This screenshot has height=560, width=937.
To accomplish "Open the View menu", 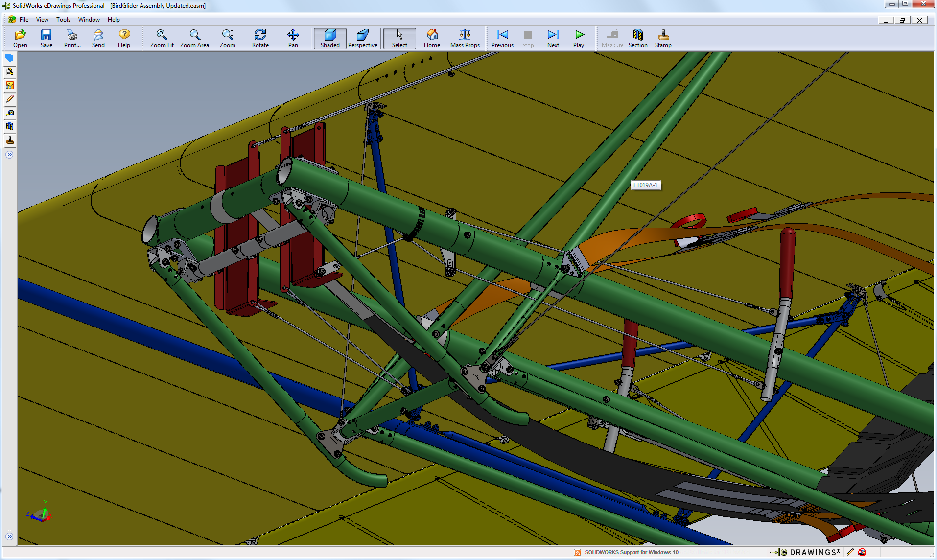I will coord(42,20).
